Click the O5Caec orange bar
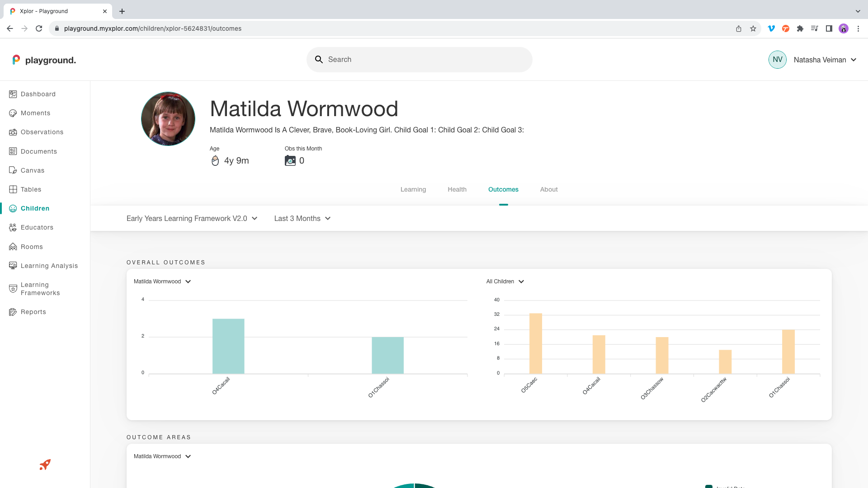The image size is (868, 488). pyautogui.click(x=535, y=343)
